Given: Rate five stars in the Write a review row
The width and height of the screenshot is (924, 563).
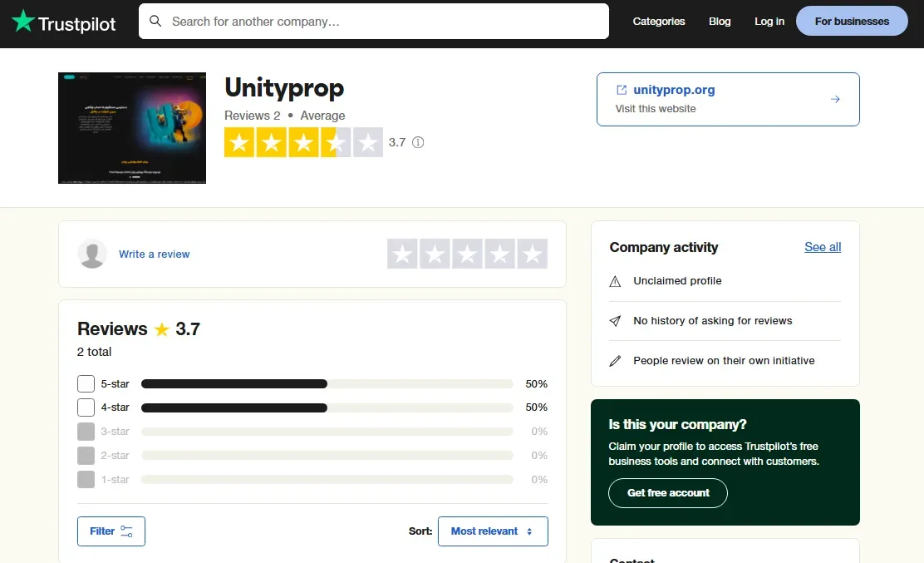Looking at the screenshot, I should [532, 254].
